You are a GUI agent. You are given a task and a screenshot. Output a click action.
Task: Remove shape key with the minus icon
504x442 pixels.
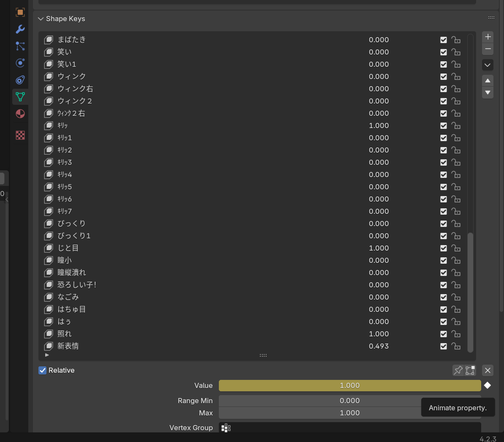[488, 49]
